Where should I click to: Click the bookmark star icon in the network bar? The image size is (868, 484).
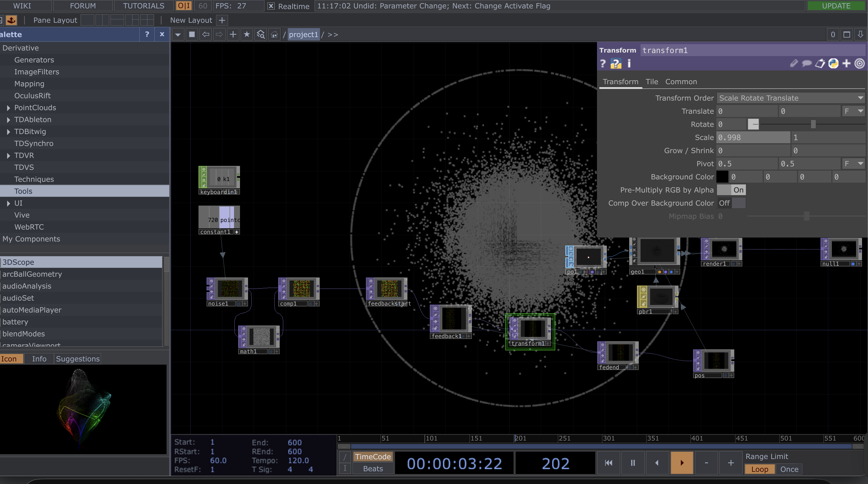point(247,34)
